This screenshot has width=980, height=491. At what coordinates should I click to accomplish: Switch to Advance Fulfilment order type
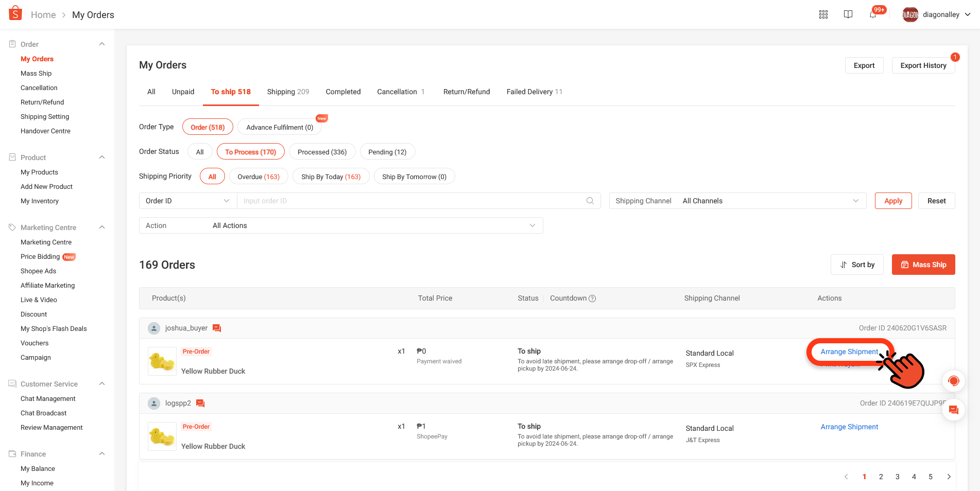[x=279, y=127]
